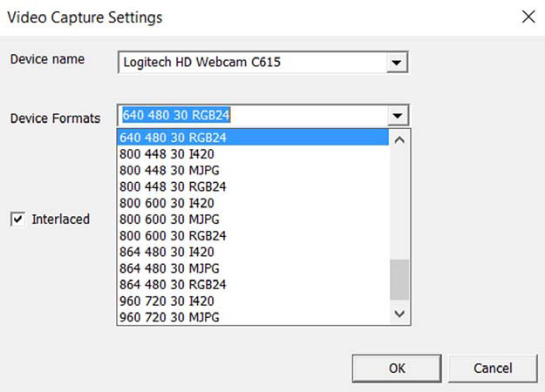Click the format list scroll up arrow

tap(399, 140)
